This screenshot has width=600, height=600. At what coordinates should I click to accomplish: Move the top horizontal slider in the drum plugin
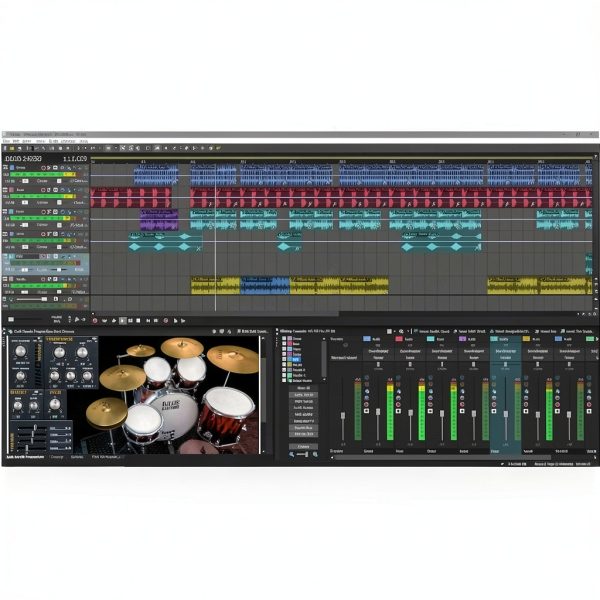34,428
